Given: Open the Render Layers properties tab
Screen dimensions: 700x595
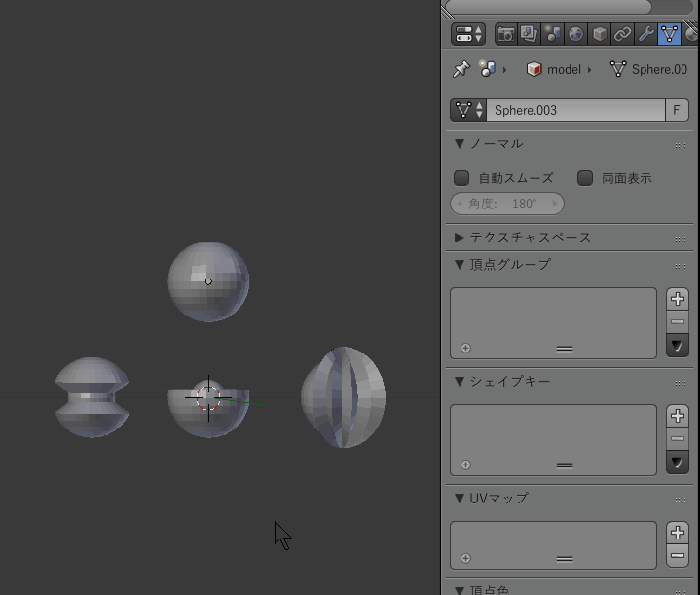Looking at the screenshot, I should click(530, 34).
